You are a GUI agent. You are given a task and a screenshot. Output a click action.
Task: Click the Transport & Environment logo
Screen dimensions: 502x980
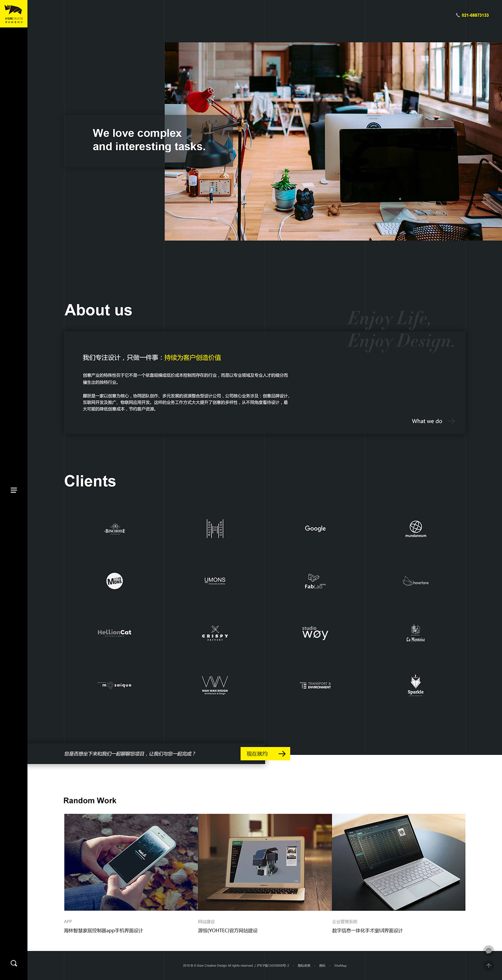[x=315, y=685]
